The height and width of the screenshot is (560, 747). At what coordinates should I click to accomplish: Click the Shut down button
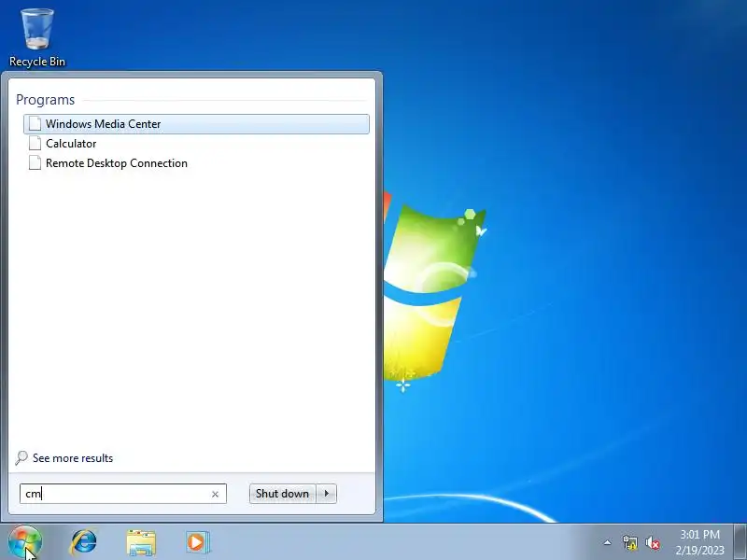282,494
